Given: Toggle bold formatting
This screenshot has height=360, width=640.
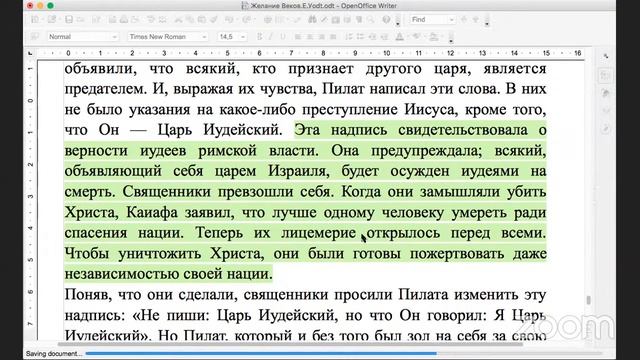Looking at the screenshot, I should [259, 37].
